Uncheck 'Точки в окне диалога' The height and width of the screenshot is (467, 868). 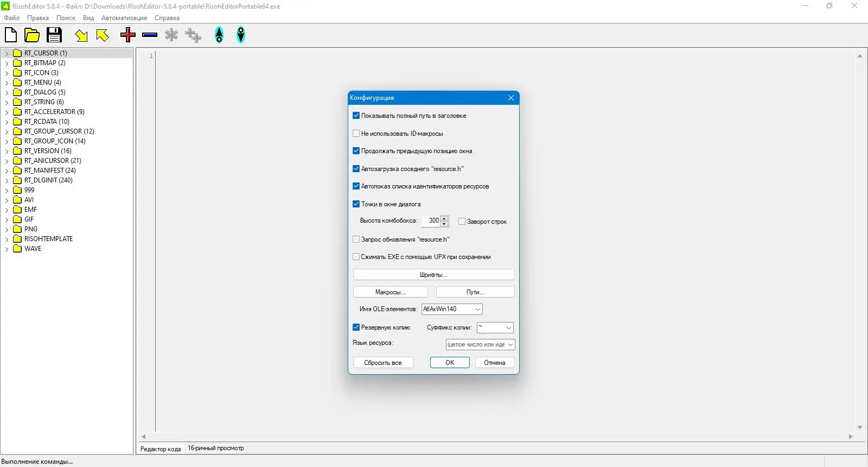tap(356, 204)
